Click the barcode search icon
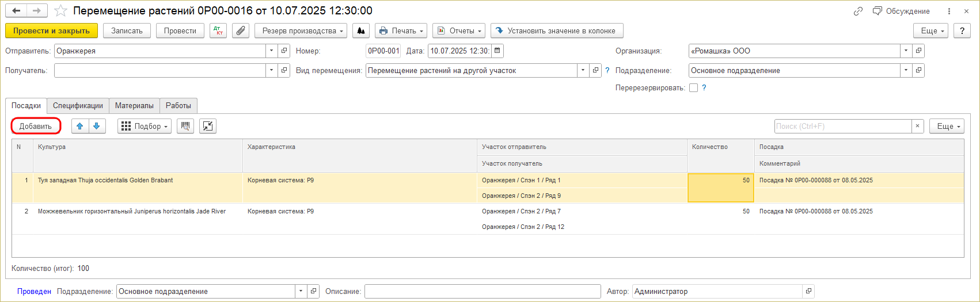The width and height of the screenshot is (980, 302). (185, 126)
